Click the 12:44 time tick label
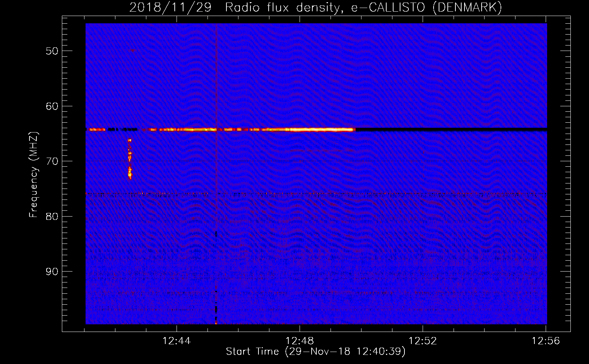Viewport: 589px width, 364px height. [177, 341]
